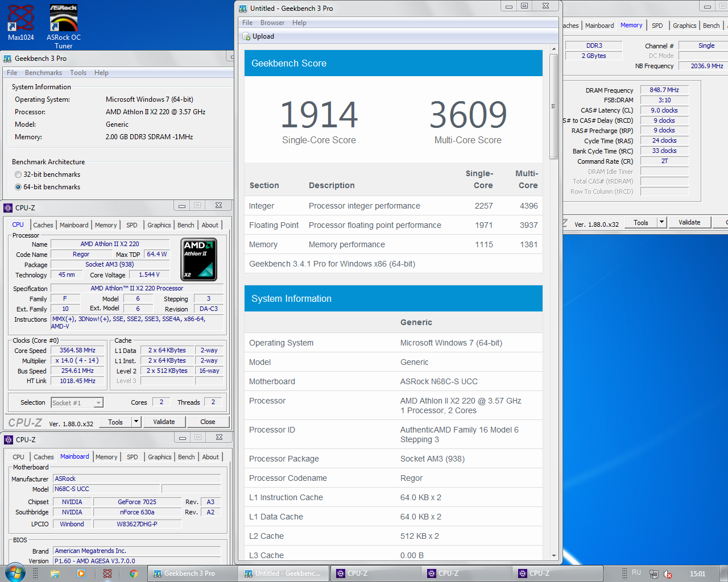Image resolution: width=728 pixels, height=582 pixels.
Task: Click the taskbar clock showing 15:01
Action: tap(697, 573)
